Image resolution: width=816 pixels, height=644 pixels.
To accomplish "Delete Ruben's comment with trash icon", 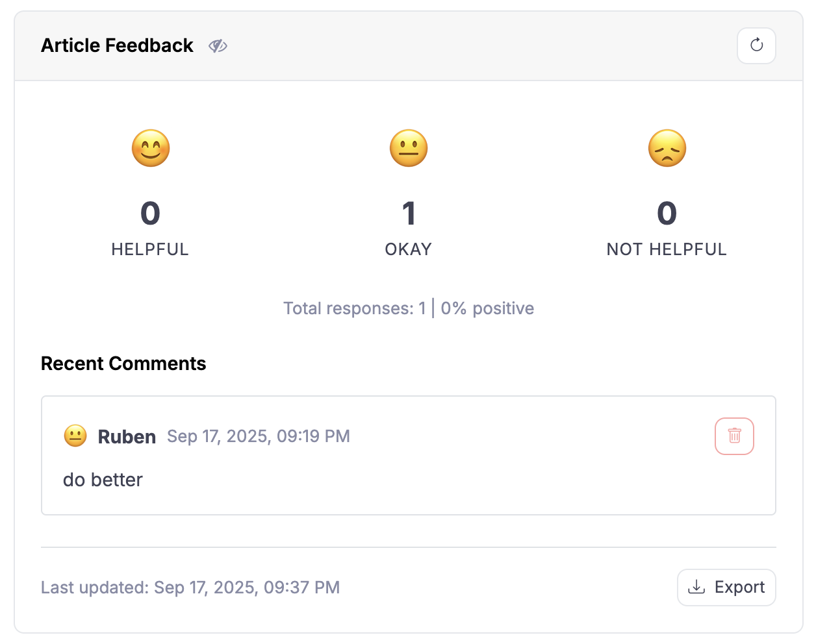I will [x=734, y=436].
